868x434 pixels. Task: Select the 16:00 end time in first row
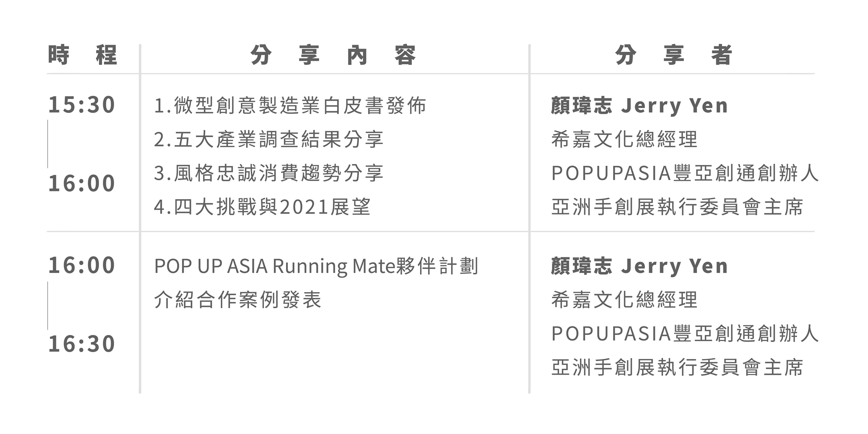[x=82, y=184]
